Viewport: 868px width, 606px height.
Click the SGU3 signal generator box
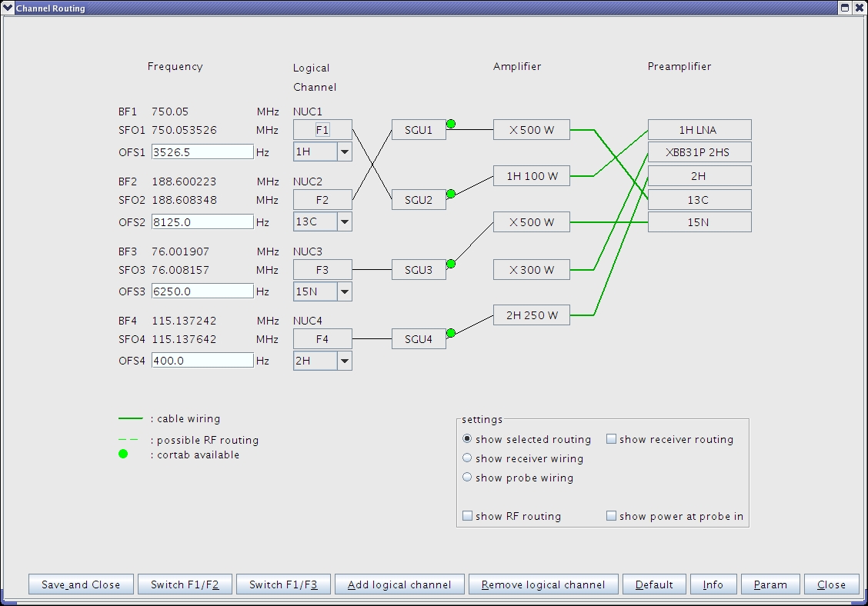pyautogui.click(x=419, y=270)
